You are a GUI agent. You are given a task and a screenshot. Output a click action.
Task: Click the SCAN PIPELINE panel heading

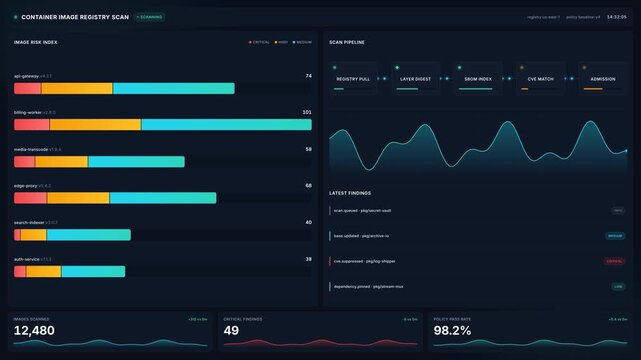(x=347, y=42)
